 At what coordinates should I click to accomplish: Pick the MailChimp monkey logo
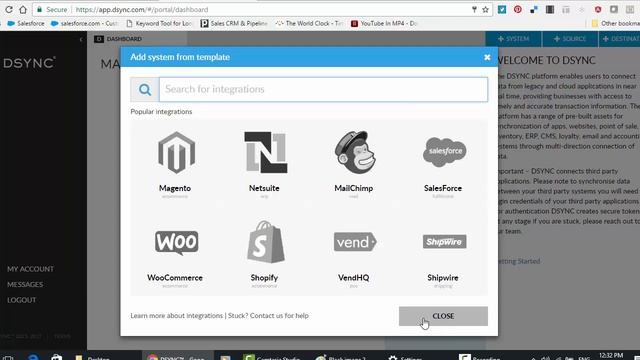[x=355, y=152]
